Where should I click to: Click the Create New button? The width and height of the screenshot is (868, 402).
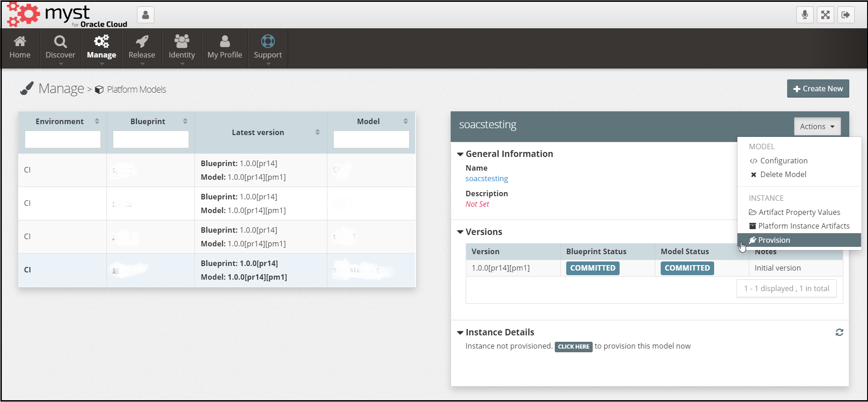click(818, 89)
